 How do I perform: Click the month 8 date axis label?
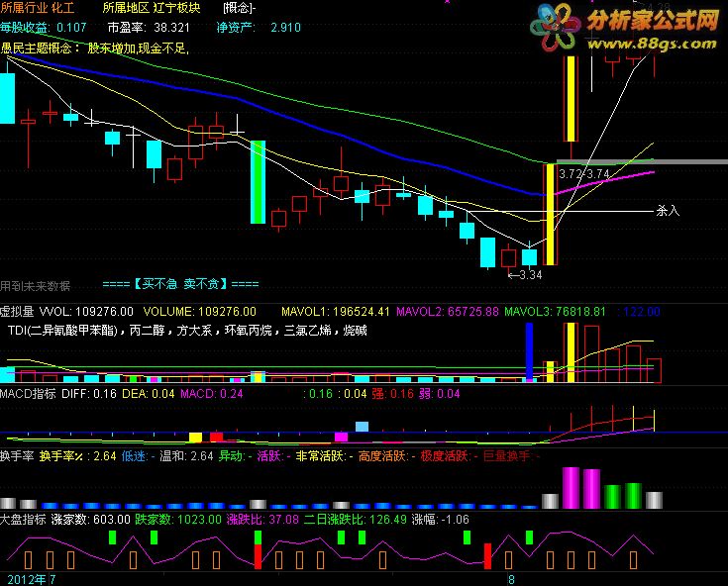tap(512, 579)
